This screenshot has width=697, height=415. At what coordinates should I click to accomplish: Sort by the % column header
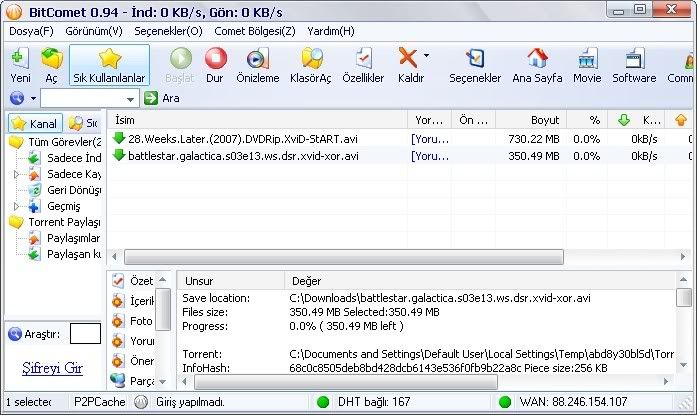587,120
